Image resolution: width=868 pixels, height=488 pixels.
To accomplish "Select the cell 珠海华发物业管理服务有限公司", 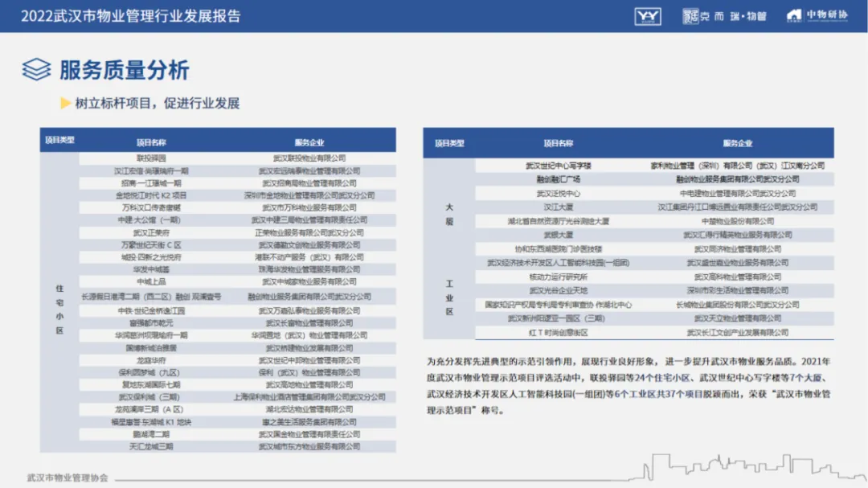I will [x=309, y=269].
